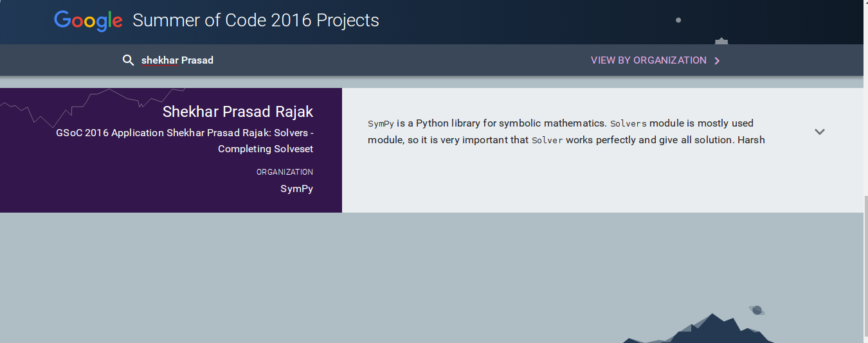Open the VIEW BY ORGANIZATION link
This screenshot has height=343, width=868.
click(649, 60)
